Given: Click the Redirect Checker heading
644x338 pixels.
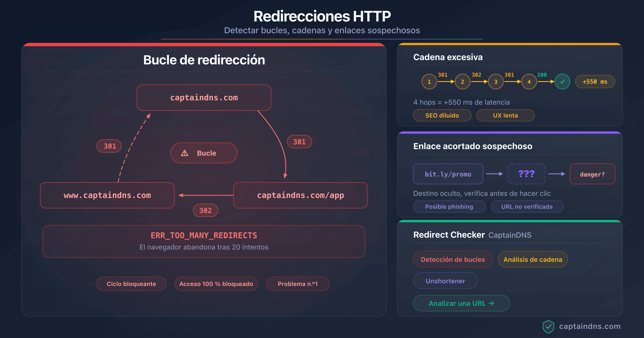Looking at the screenshot, I should tap(449, 235).
